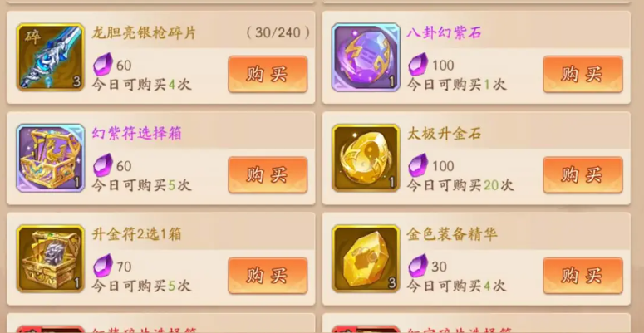Select the 升金符2选1箱 golden chest icon
This screenshot has height=333, width=644.
point(51,259)
